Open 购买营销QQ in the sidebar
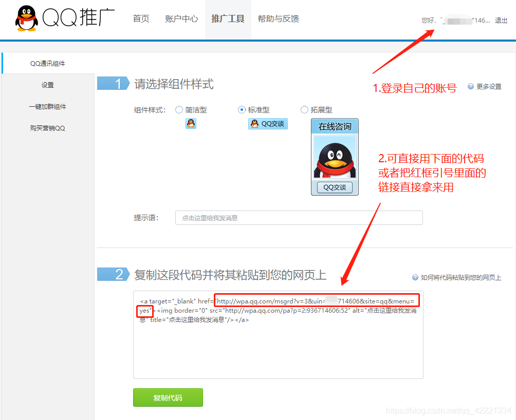The image size is (516, 420). click(x=48, y=128)
